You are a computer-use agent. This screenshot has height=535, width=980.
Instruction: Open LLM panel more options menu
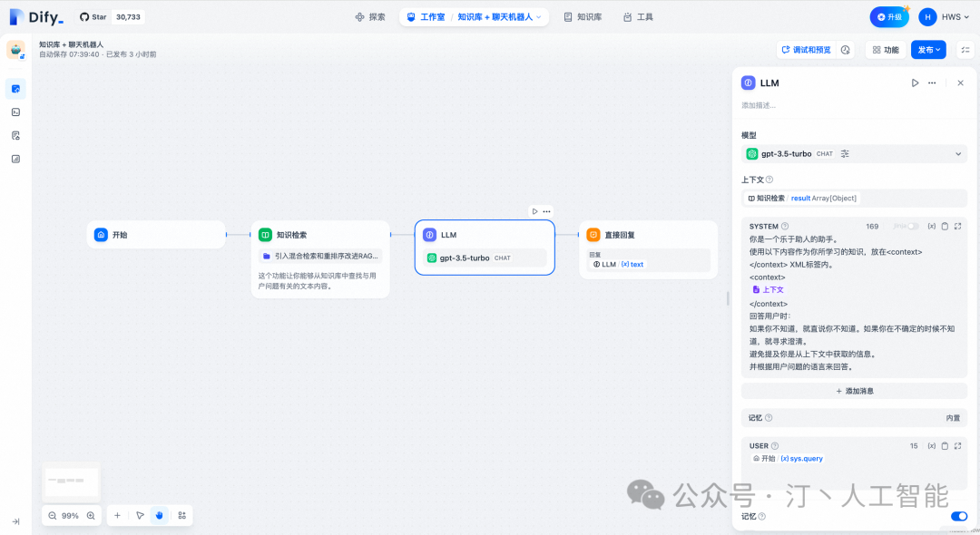(x=932, y=83)
